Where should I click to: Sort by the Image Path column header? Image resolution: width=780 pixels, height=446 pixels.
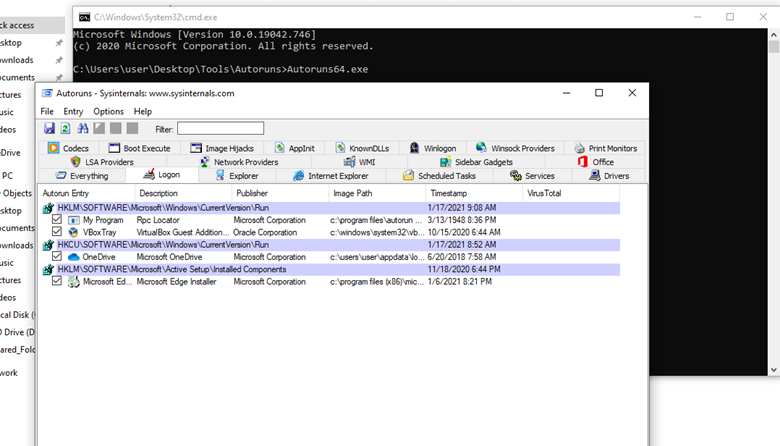pyautogui.click(x=377, y=193)
